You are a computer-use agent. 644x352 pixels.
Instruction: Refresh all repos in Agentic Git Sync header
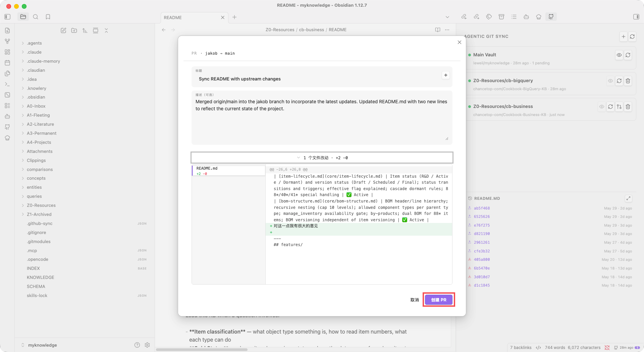pos(632,37)
